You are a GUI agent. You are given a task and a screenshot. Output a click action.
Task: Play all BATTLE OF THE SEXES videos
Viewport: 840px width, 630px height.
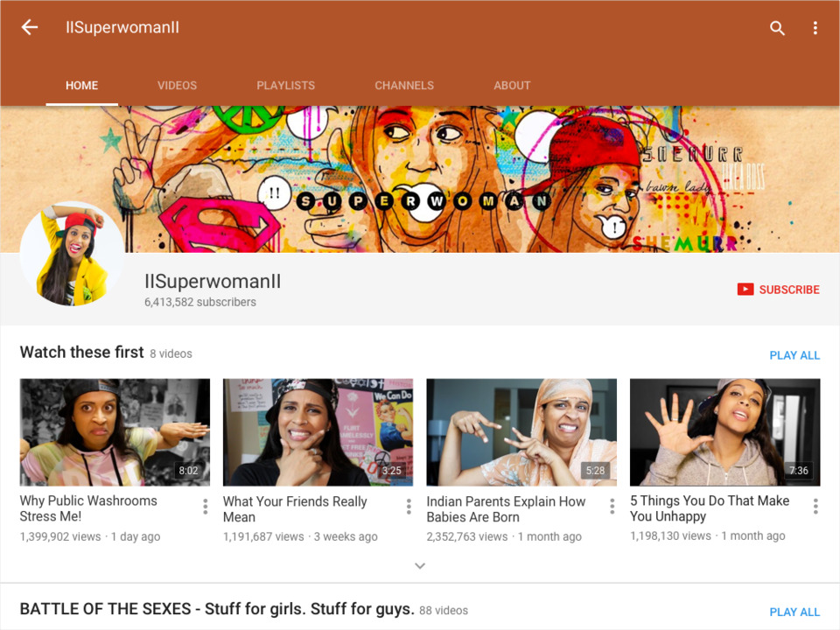(794, 612)
